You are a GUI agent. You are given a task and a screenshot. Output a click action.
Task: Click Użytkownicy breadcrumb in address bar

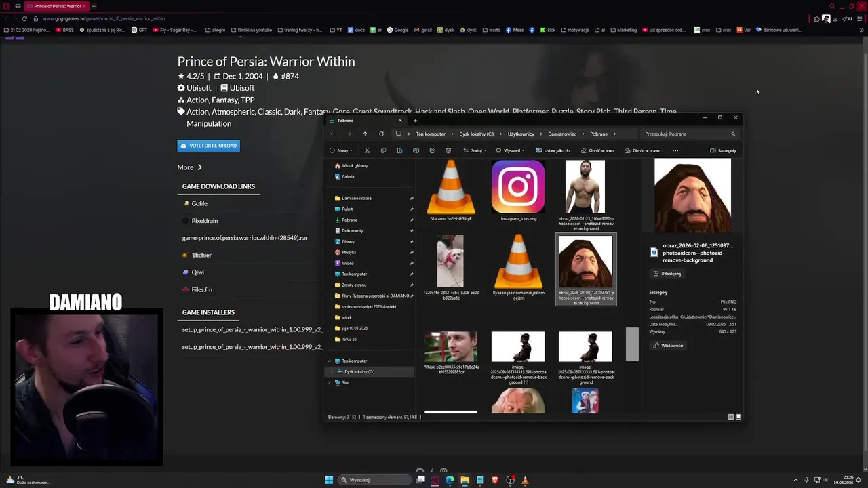[x=521, y=134]
